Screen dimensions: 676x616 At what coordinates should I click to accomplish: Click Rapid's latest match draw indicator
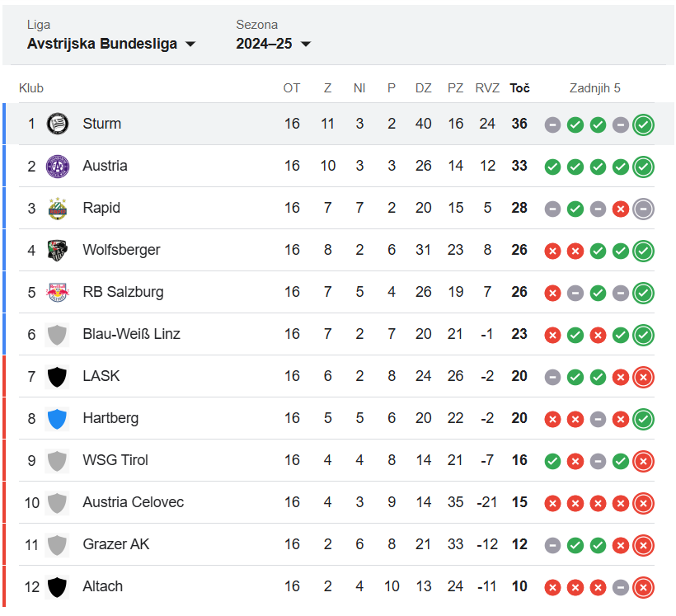coord(644,209)
